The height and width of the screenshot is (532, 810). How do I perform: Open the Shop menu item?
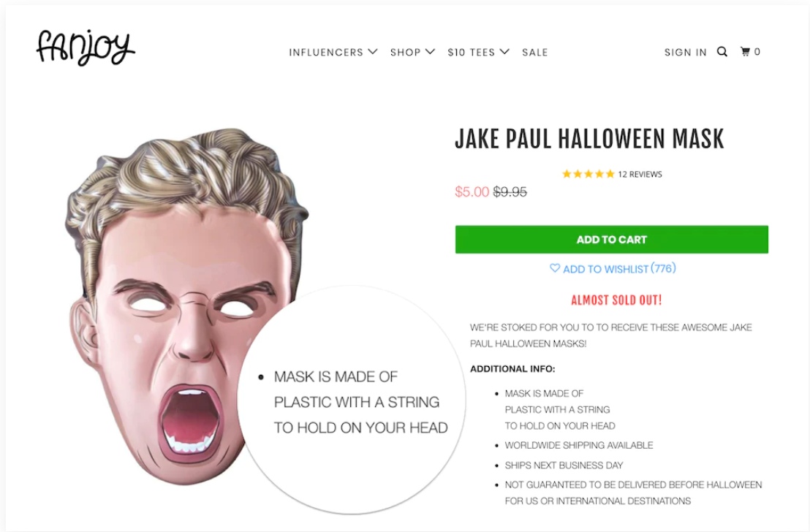406,52
